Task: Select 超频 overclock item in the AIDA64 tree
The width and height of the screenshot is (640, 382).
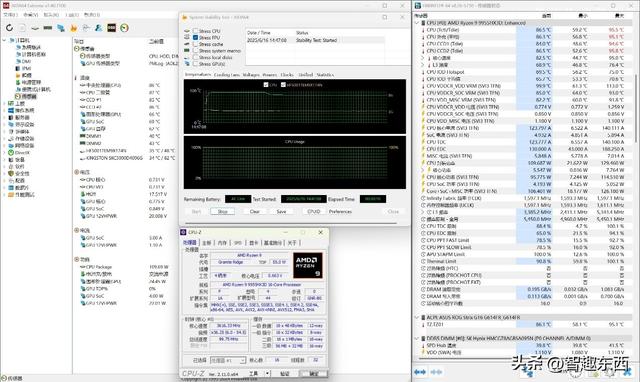Action: (x=23, y=75)
